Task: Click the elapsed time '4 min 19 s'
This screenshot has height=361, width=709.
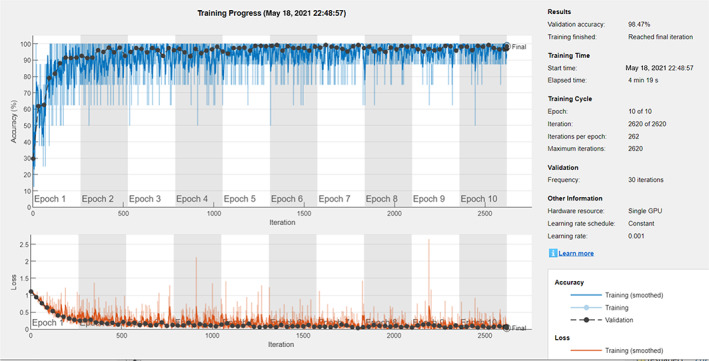Action: coord(643,80)
